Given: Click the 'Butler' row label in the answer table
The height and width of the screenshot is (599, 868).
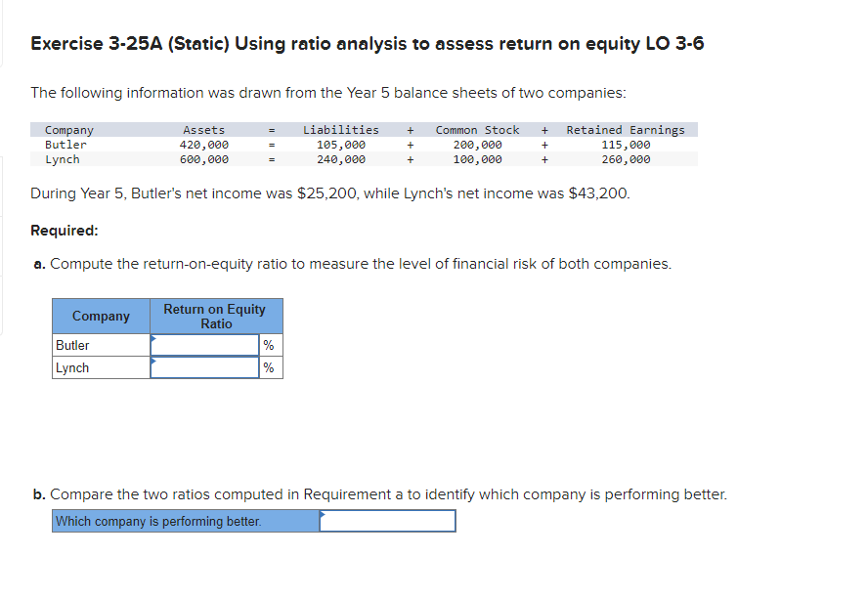Looking at the screenshot, I should click(x=68, y=344).
